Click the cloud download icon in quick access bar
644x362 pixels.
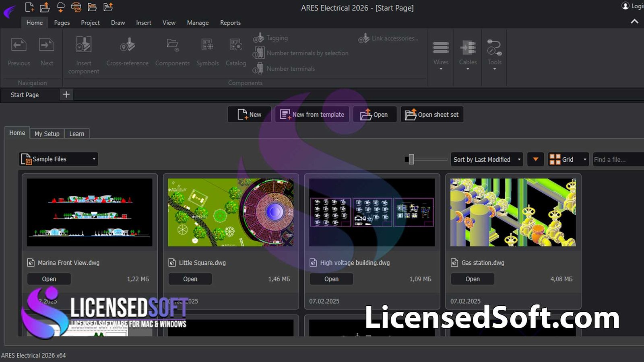point(61,7)
